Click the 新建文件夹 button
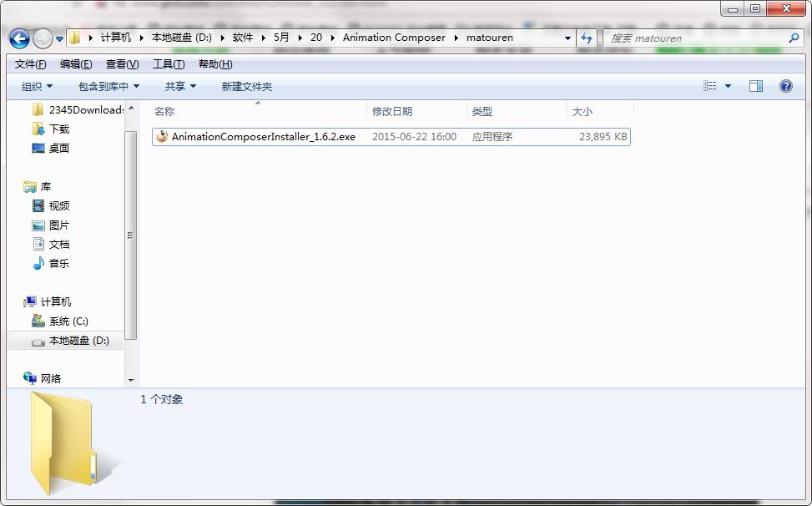The height and width of the screenshot is (506, 812). (x=246, y=87)
